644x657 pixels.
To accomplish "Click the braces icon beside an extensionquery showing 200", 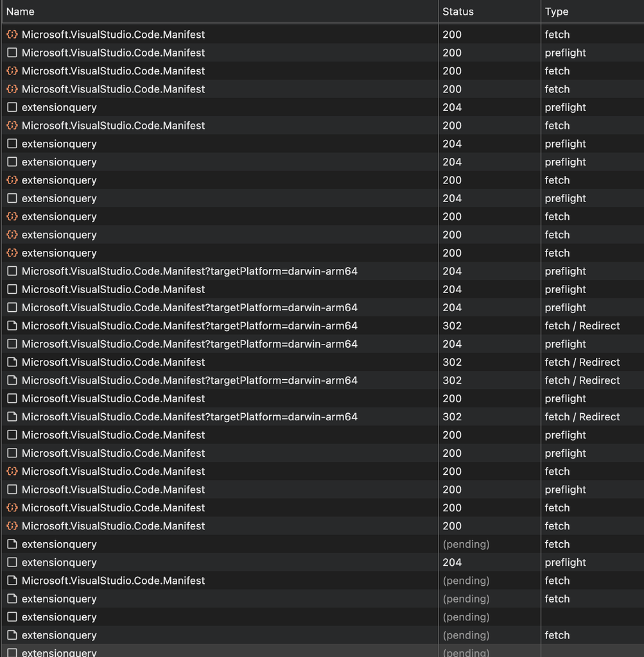I will 12,216.
